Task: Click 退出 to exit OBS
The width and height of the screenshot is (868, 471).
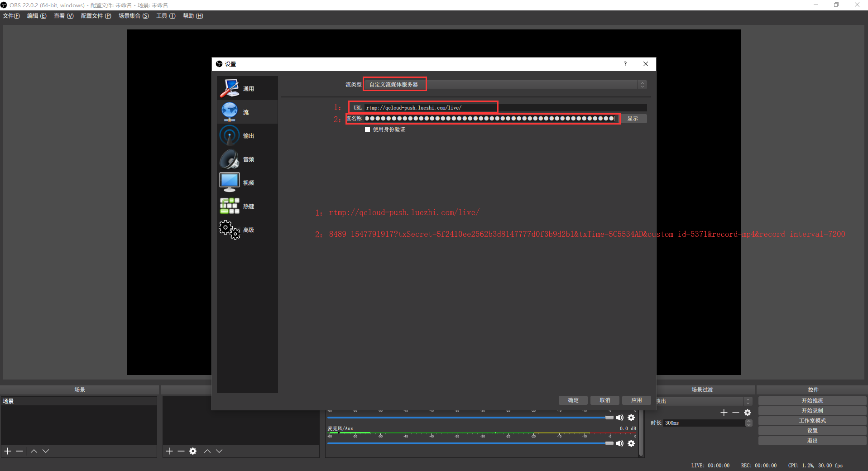Action: (x=812, y=441)
